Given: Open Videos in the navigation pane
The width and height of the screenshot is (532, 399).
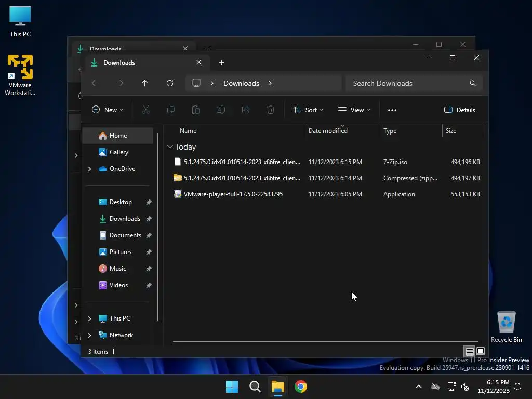Looking at the screenshot, I should coord(118,285).
